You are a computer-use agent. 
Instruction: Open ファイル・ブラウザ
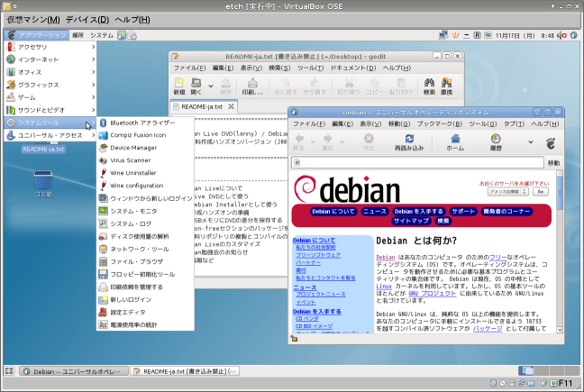point(145,261)
